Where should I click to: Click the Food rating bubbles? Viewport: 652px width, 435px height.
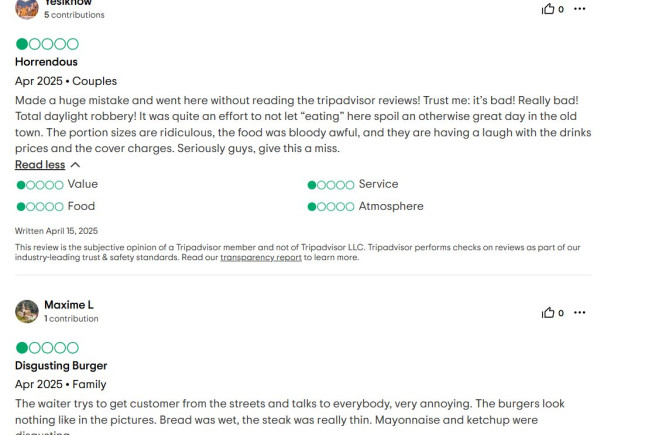point(40,207)
